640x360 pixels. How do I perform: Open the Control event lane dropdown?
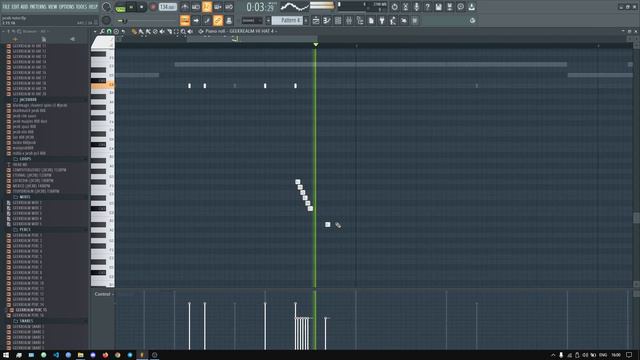pyautogui.click(x=104, y=294)
